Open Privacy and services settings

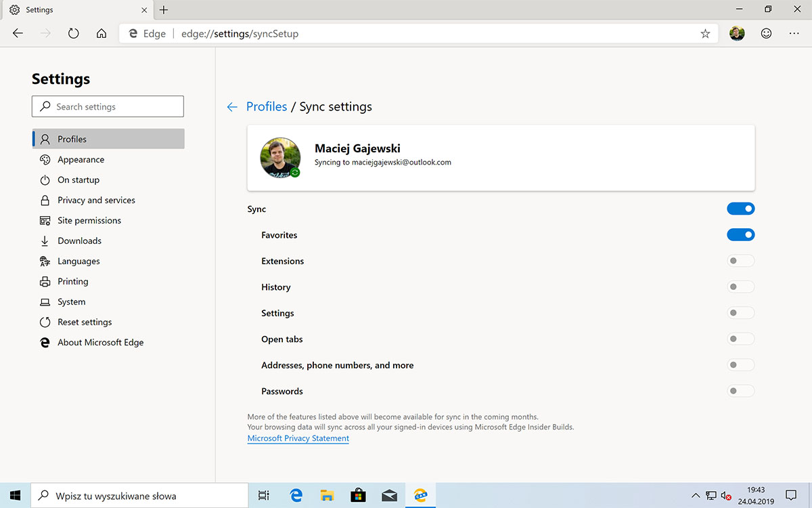pyautogui.click(x=108, y=200)
